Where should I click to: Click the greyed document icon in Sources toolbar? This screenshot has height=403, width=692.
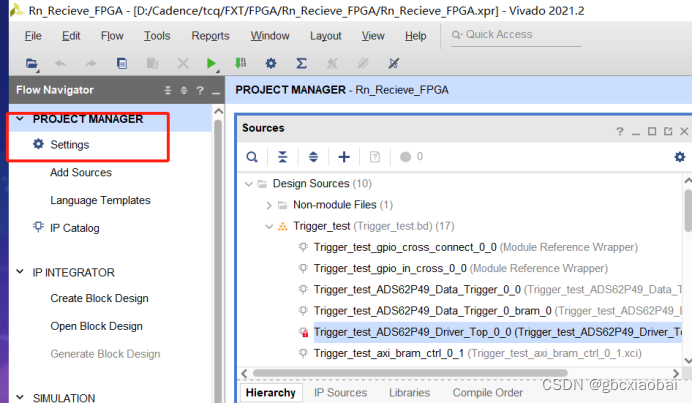375,157
